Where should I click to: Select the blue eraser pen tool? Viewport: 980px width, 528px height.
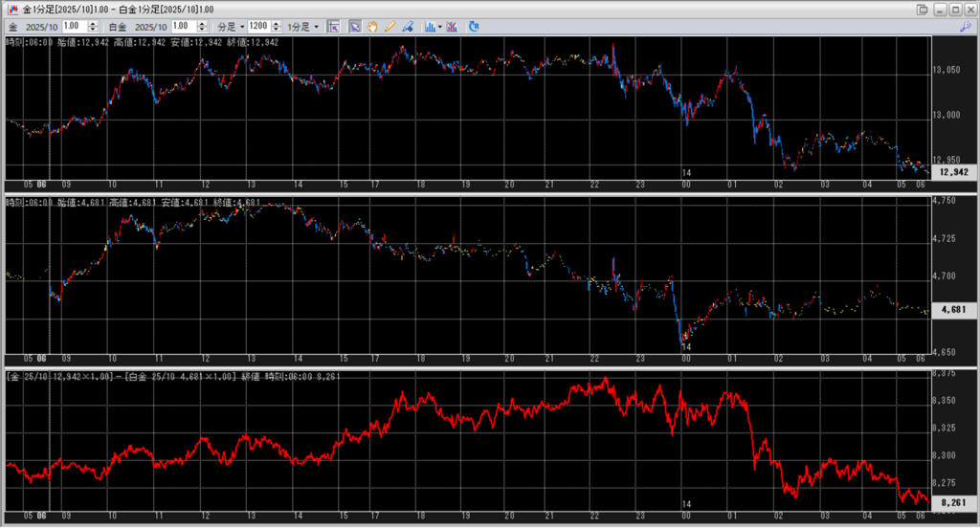click(408, 26)
